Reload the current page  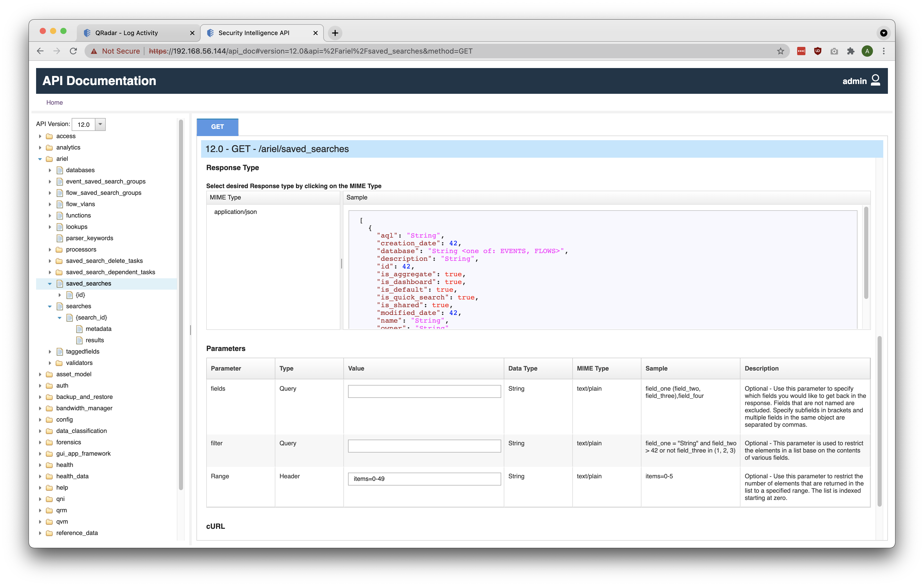click(x=73, y=51)
